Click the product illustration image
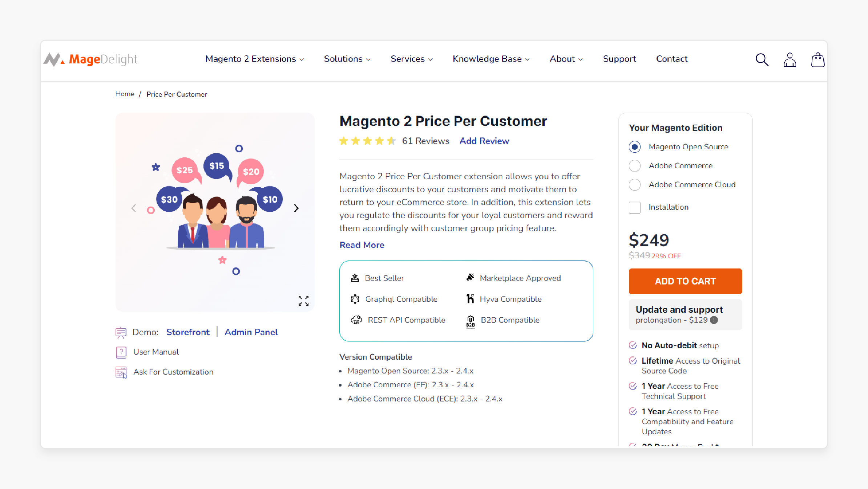This screenshot has width=868, height=489. click(215, 212)
